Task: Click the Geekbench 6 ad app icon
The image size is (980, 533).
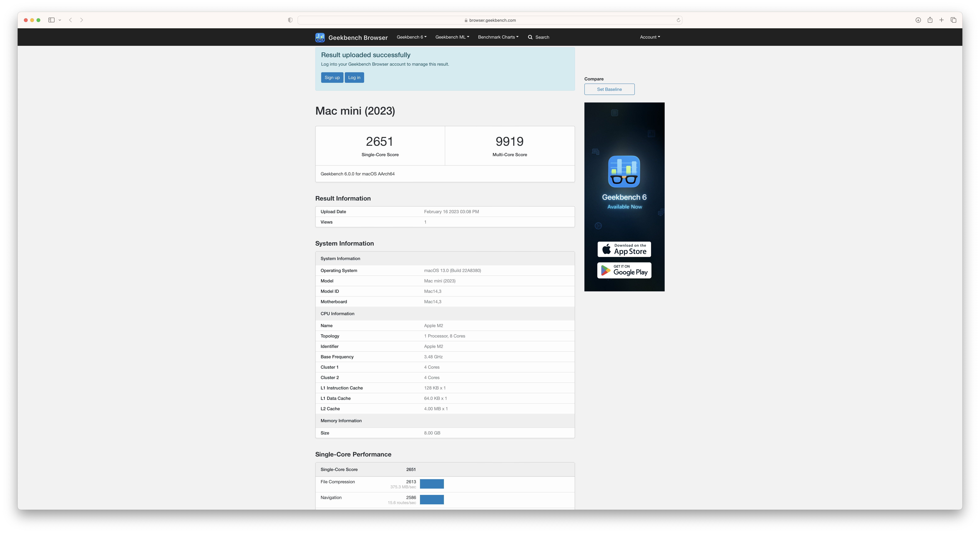Action: [624, 172]
